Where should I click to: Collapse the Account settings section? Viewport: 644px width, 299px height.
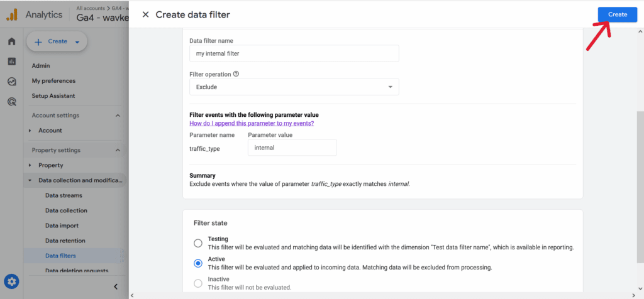coord(118,116)
